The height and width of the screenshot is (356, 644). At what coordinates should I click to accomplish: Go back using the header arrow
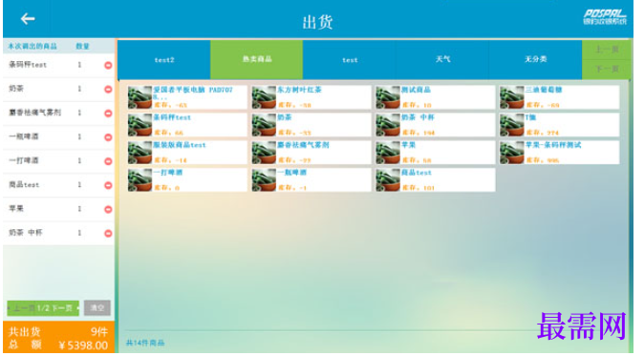(x=28, y=19)
